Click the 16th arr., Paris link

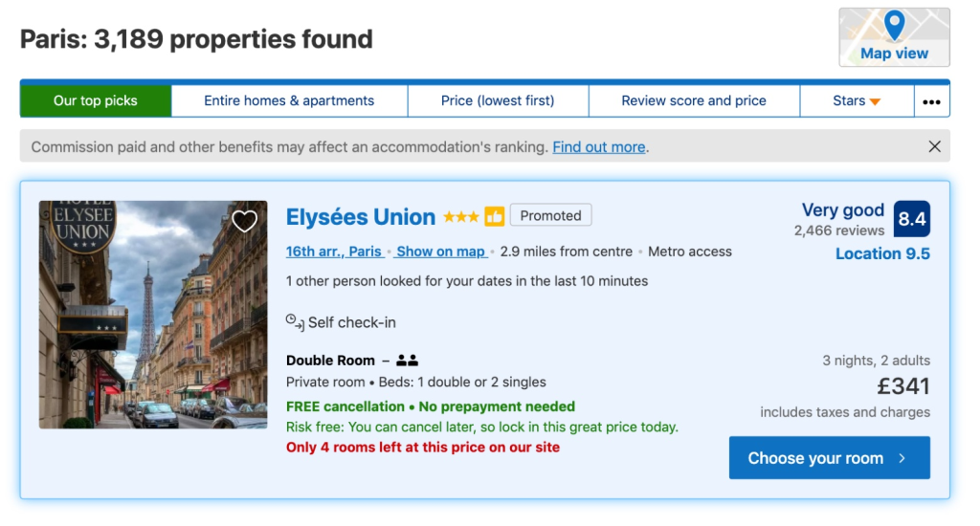[334, 252]
